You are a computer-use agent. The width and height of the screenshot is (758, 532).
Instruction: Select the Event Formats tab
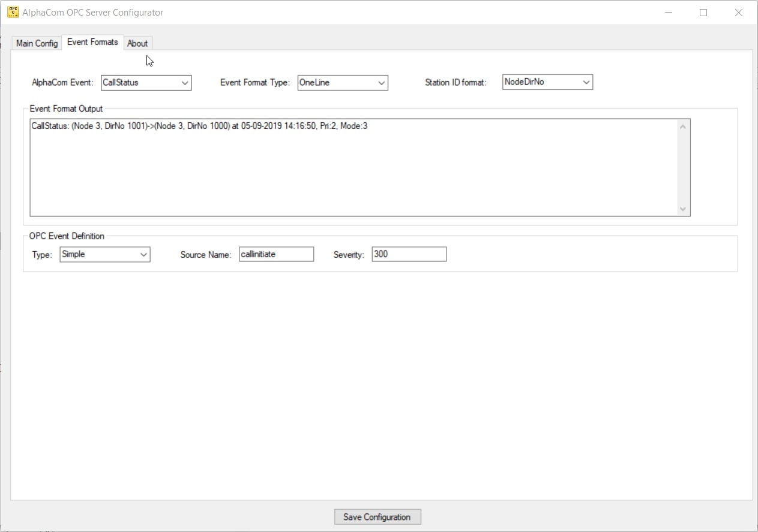click(92, 42)
